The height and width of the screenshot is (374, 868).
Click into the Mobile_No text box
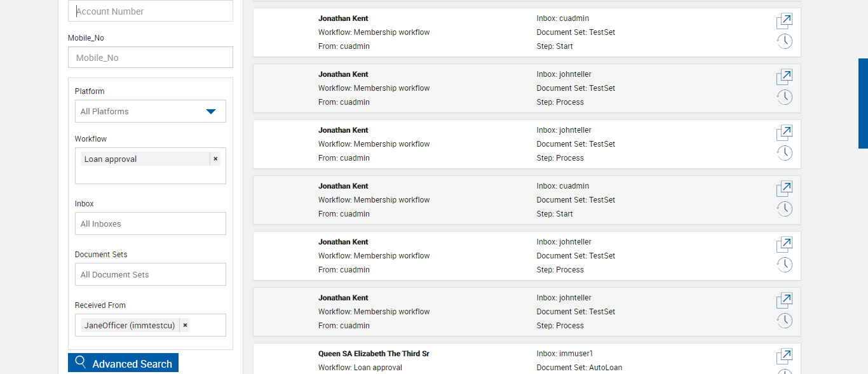click(x=150, y=58)
